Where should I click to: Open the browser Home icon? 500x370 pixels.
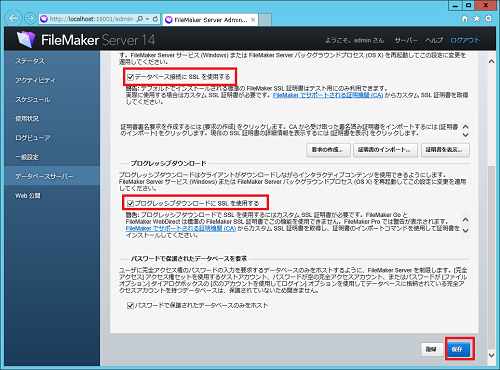pyautogui.click(x=465, y=19)
